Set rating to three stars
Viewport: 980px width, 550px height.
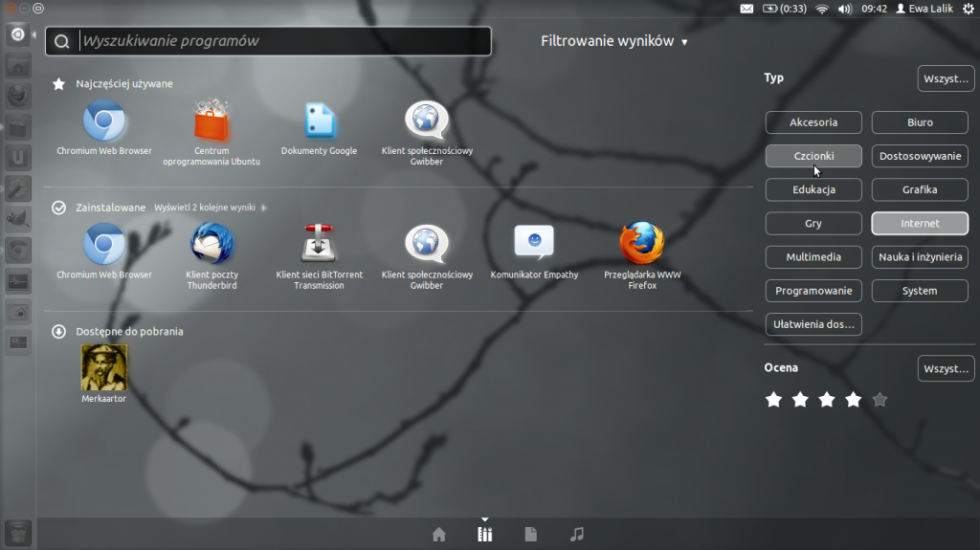coord(826,400)
